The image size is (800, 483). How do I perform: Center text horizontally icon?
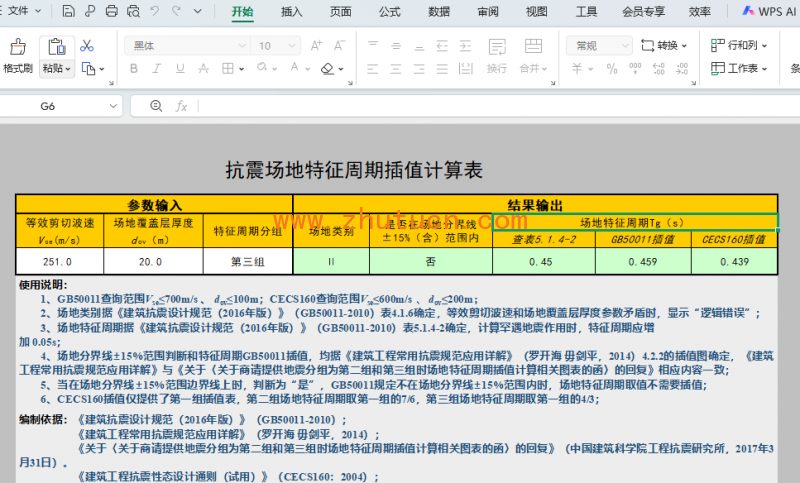396,68
